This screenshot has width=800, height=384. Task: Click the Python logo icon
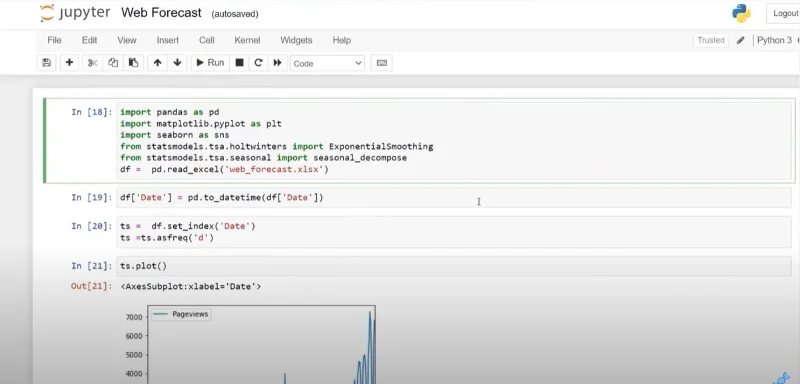click(741, 13)
